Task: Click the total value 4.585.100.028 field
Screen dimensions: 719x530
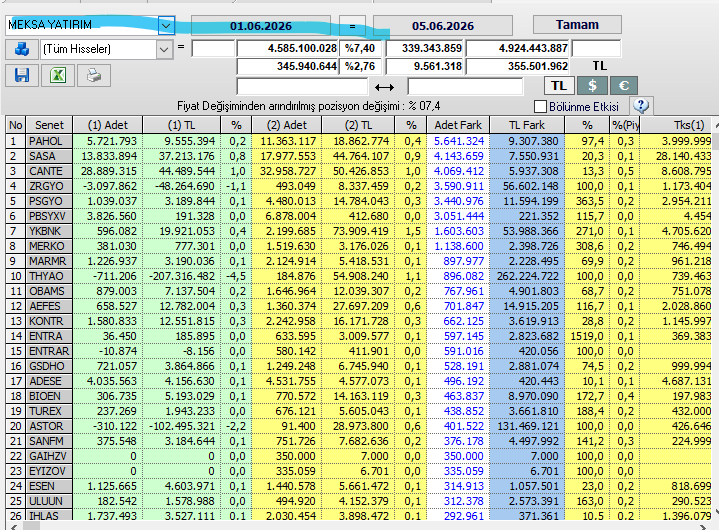Action: pos(288,48)
